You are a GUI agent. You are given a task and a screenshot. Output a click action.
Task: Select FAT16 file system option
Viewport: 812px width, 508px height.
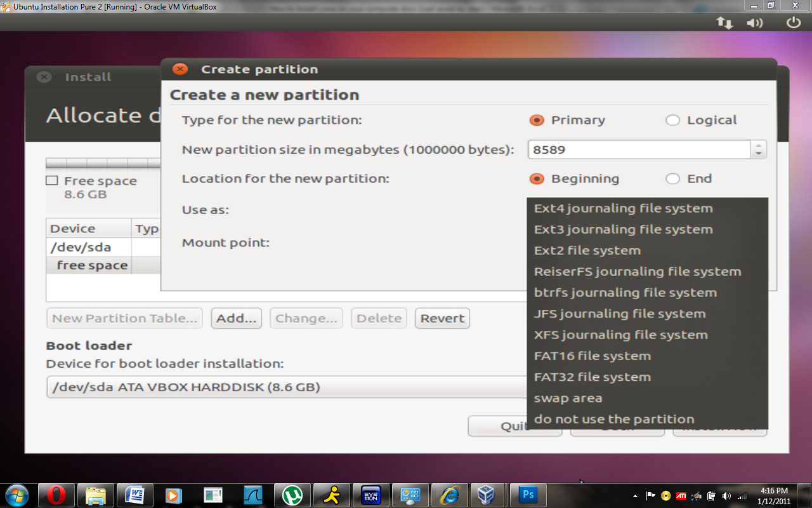click(647, 356)
